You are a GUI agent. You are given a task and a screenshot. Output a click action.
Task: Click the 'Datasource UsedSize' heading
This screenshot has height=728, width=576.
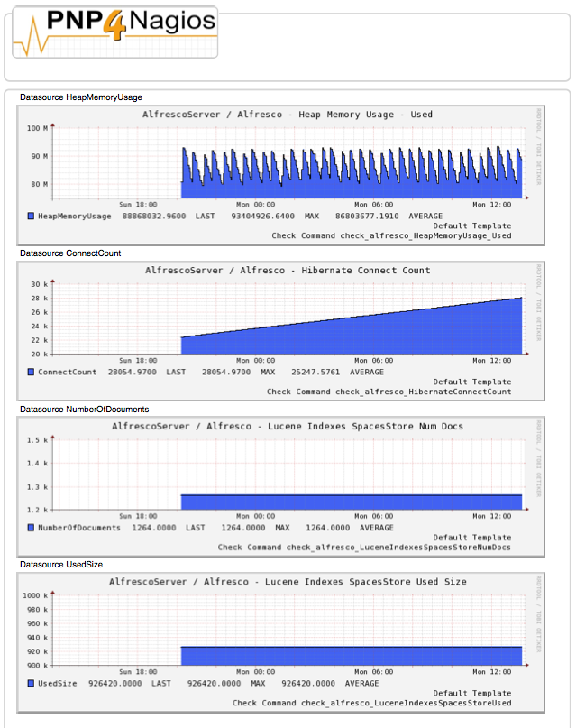tap(61, 565)
